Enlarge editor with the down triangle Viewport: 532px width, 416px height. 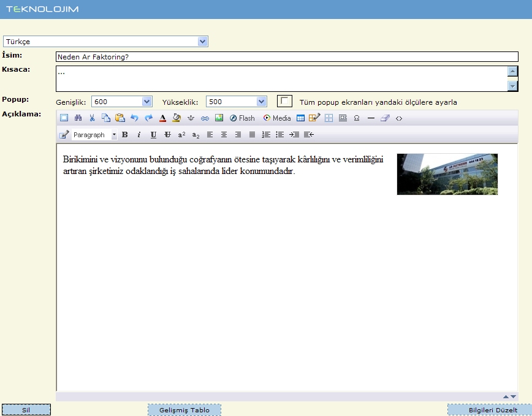pos(513,396)
